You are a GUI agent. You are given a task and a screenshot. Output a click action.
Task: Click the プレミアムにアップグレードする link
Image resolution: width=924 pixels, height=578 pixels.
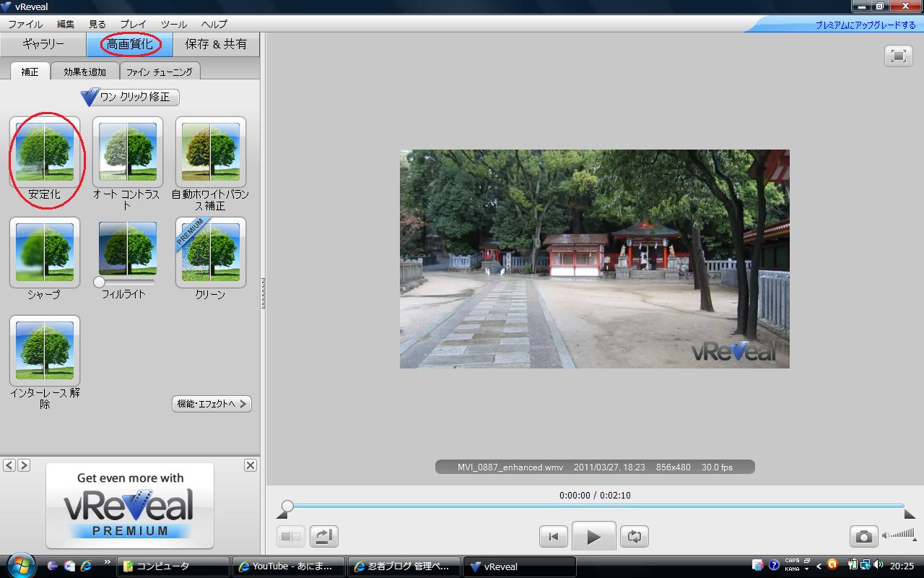click(866, 25)
